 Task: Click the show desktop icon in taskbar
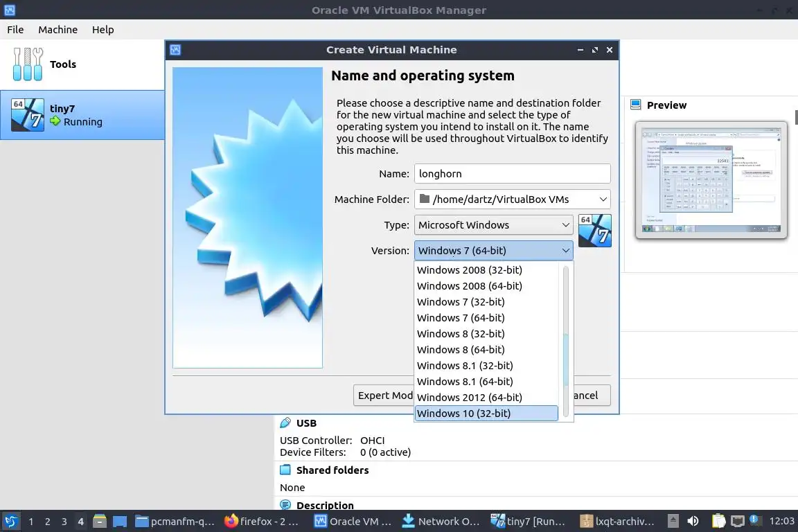[120, 522]
